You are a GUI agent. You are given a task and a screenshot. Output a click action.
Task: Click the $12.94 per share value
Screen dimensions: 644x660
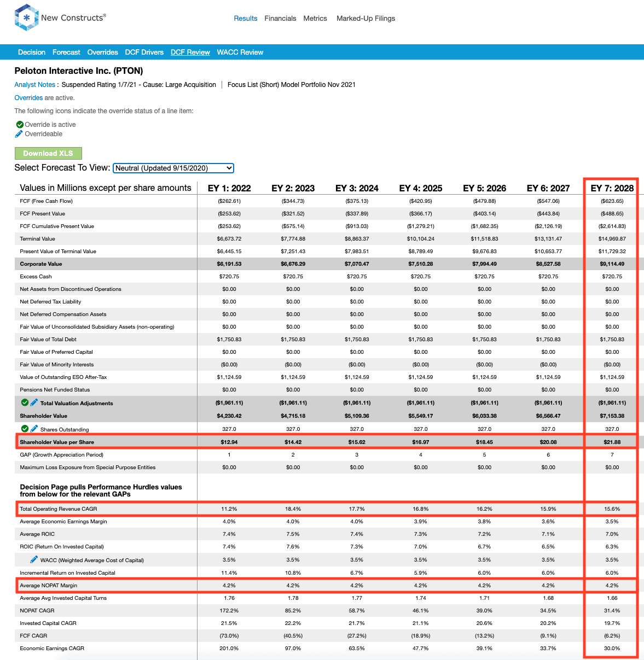[x=229, y=442]
